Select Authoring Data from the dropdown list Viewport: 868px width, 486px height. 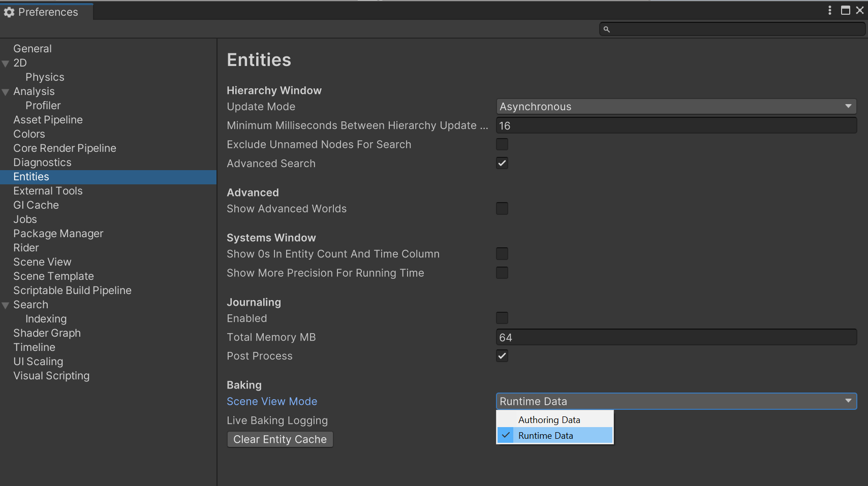click(x=549, y=420)
